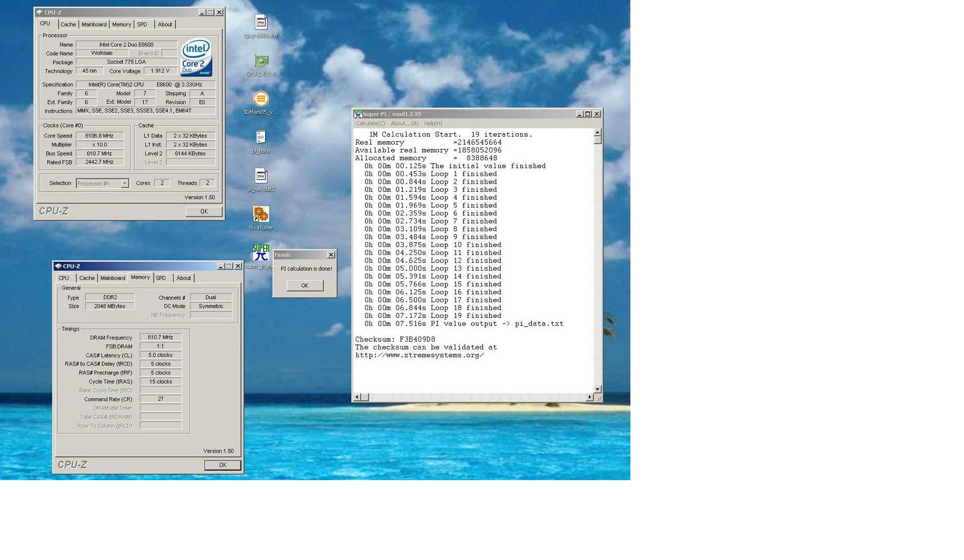Screen dimensions: 964x560
Task: Click the Super PI vertical scroll up arrow
Action: pyautogui.click(x=598, y=133)
